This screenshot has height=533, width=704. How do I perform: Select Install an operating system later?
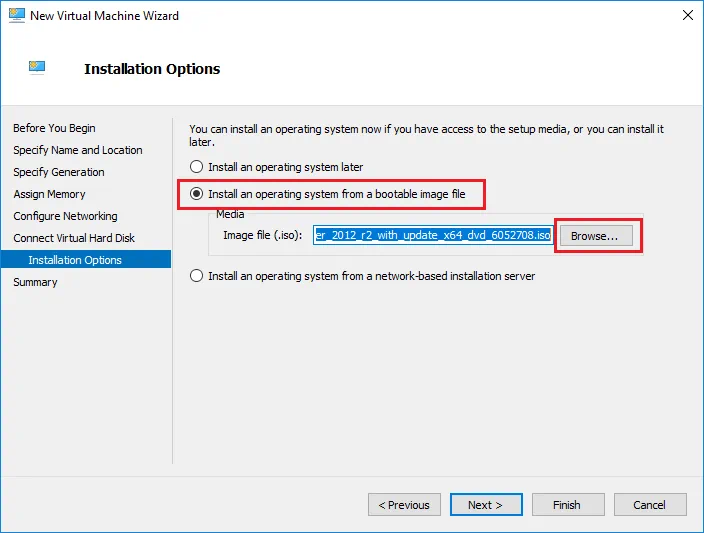[197, 167]
